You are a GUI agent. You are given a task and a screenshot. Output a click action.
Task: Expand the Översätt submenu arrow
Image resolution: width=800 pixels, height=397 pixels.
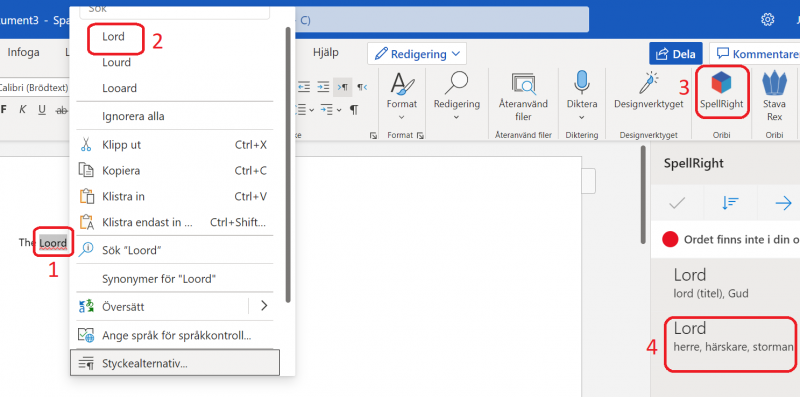264,306
